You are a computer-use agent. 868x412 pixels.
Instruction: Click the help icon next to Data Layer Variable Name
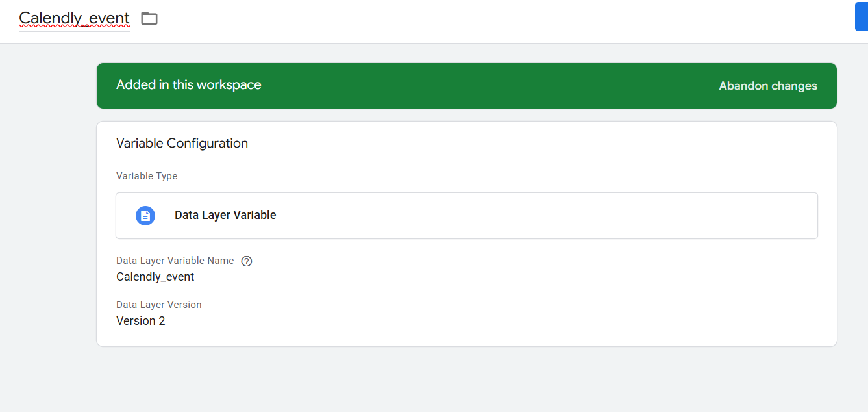coord(247,261)
